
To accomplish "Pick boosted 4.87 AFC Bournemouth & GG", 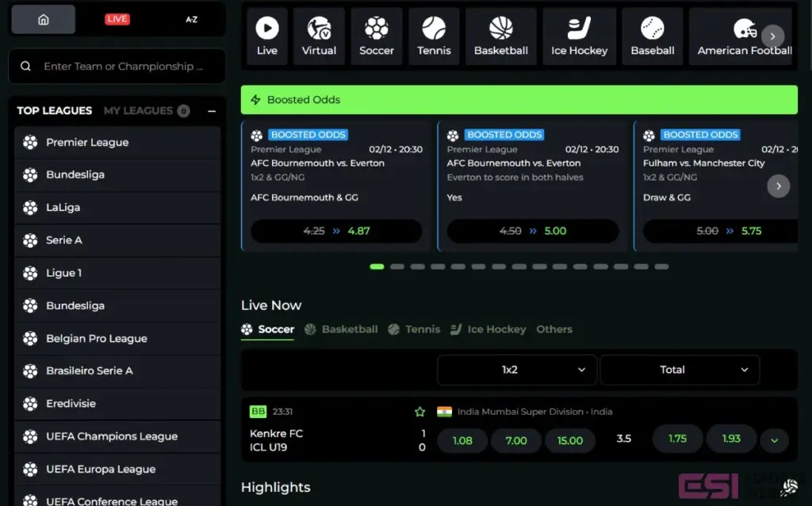I will [336, 231].
